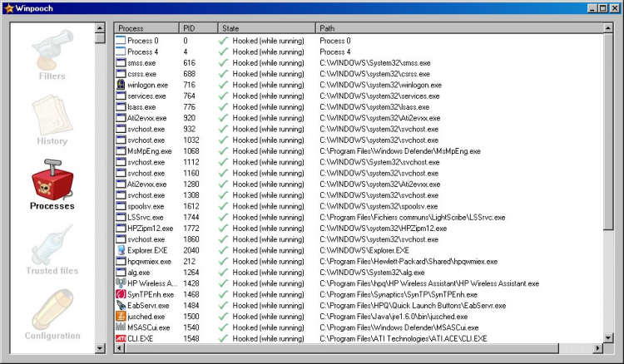Click the MSASCui.exe Defender icon
624x364 pixels.
(x=121, y=327)
